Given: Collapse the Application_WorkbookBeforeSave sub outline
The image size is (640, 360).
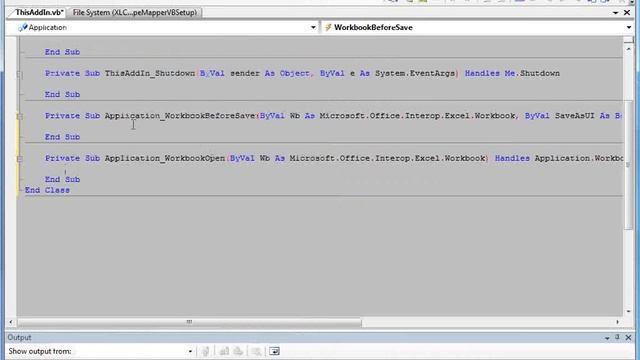Looking at the screenshot, I should point(19,116).
